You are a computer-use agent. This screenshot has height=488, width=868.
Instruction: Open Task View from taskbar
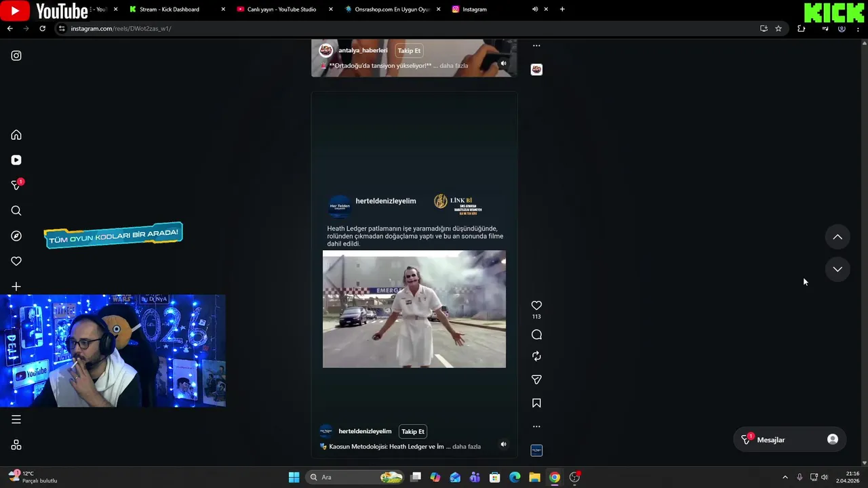pos(416,477)
